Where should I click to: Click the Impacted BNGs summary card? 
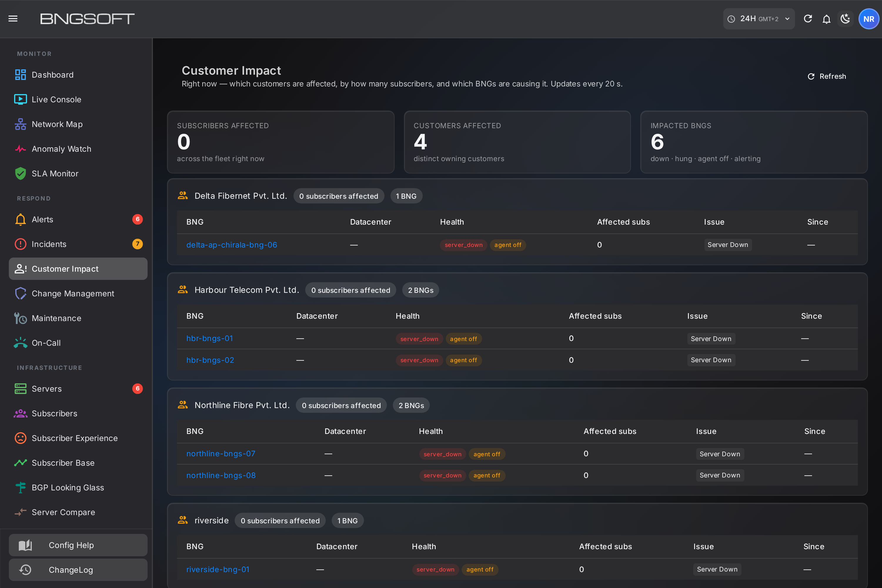pos(754,142)
